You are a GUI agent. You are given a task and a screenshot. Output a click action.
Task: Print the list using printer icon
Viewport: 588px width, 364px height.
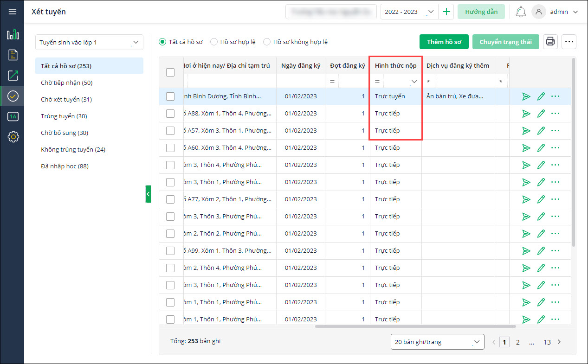pos(550,42)
